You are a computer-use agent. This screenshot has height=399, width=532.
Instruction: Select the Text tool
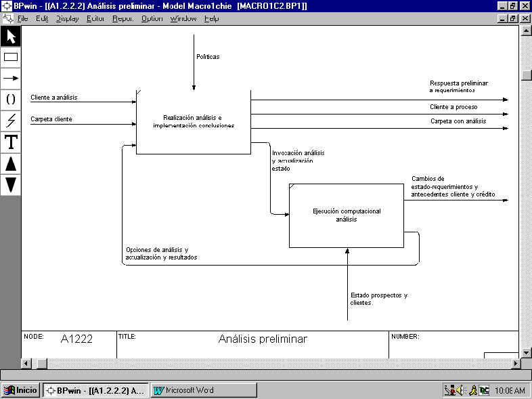[x=11, y=142]
